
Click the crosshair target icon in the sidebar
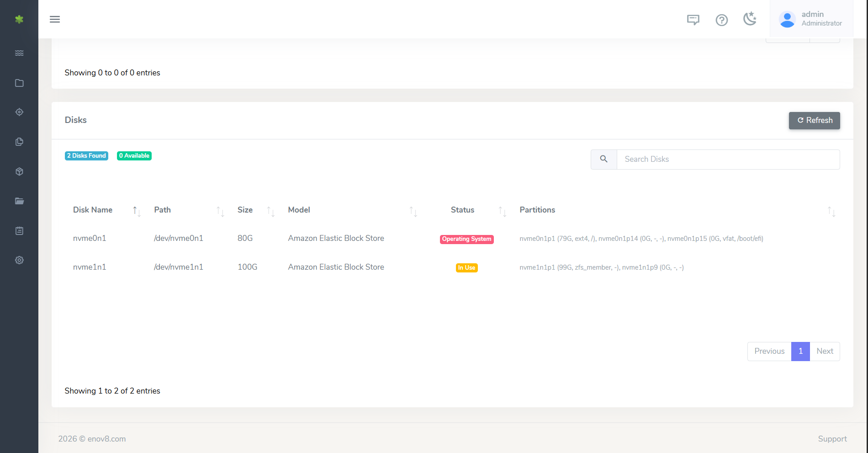19,112
